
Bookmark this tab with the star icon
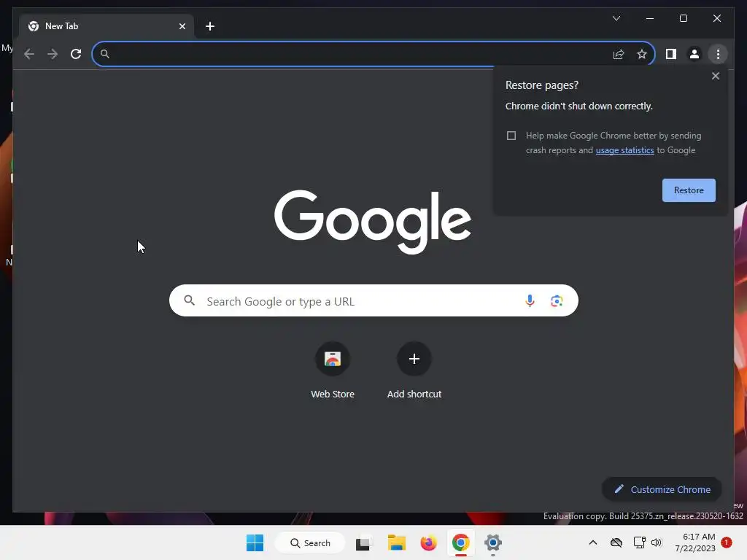642,54
